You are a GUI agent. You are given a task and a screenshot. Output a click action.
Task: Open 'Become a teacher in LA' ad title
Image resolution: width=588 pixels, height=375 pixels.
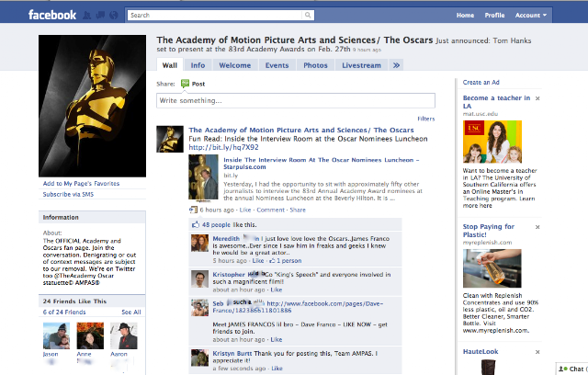pos(496,102)
